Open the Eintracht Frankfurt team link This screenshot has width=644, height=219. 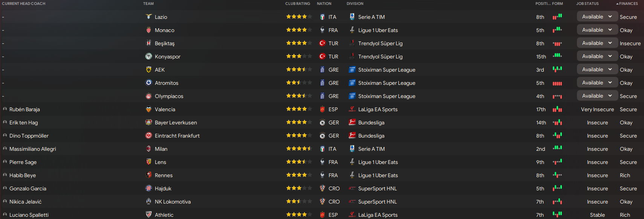coord(177,136)
